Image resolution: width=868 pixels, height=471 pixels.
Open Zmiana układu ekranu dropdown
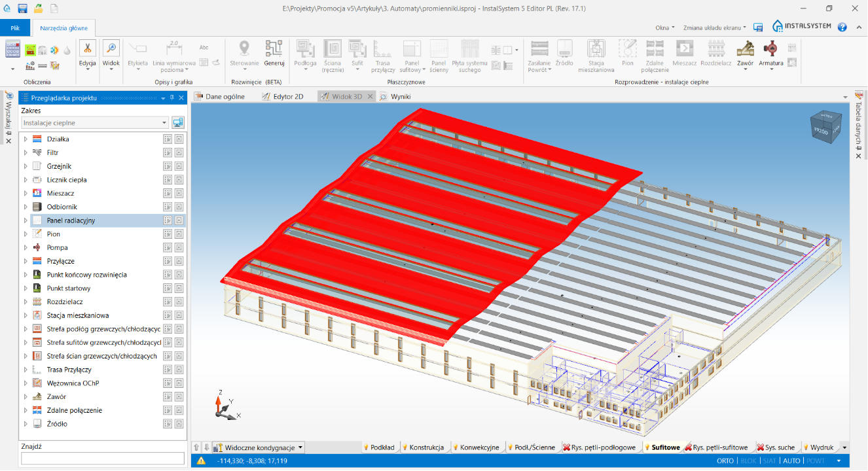pos(715,27)
